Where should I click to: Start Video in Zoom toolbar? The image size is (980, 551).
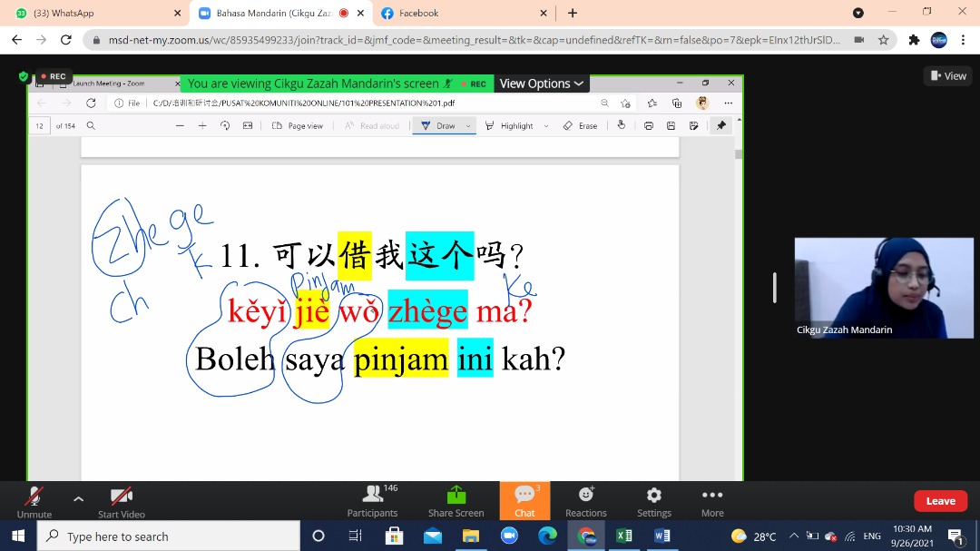coord(122,499)
